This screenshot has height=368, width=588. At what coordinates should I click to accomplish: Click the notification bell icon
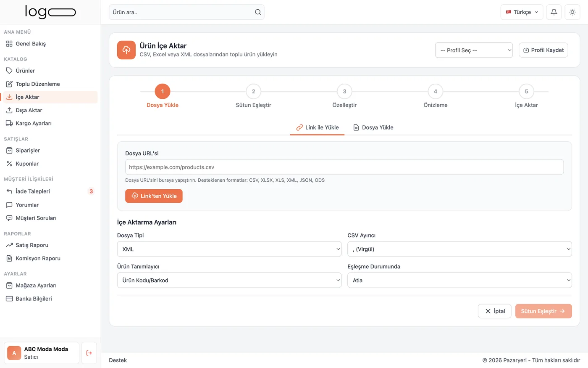(x=554, y=12)
